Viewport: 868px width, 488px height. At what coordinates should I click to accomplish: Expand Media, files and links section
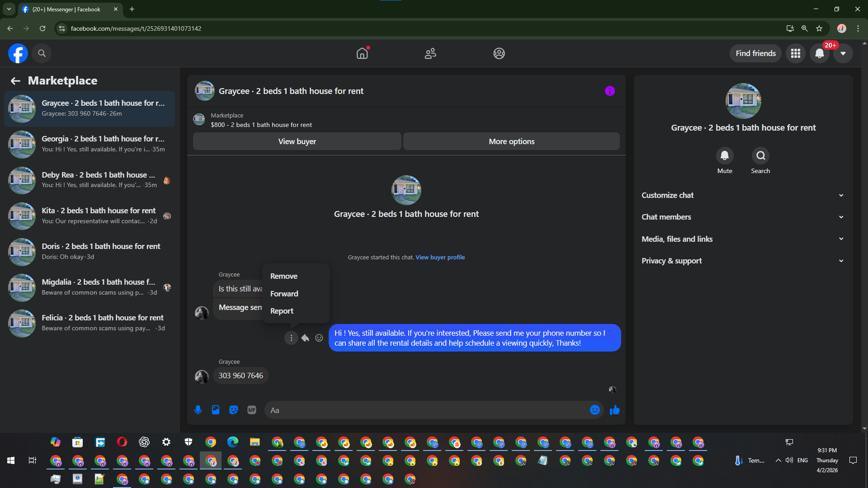click(x=743, y=239)
